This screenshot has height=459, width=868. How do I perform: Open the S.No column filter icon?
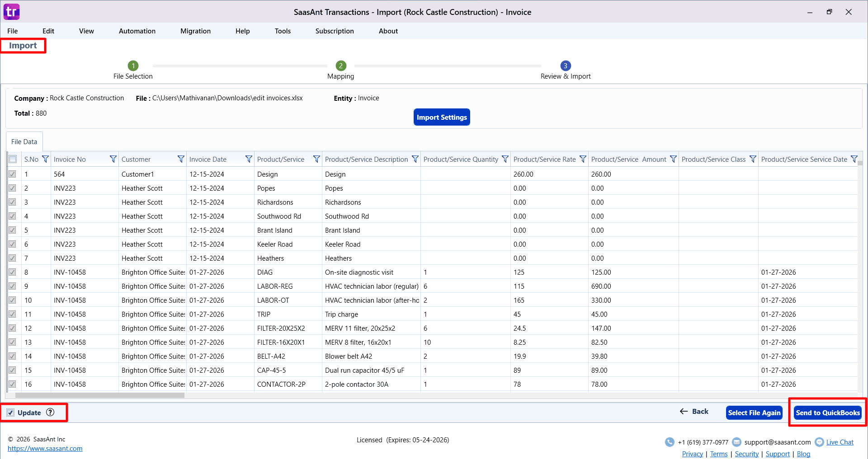click(45, 159)
